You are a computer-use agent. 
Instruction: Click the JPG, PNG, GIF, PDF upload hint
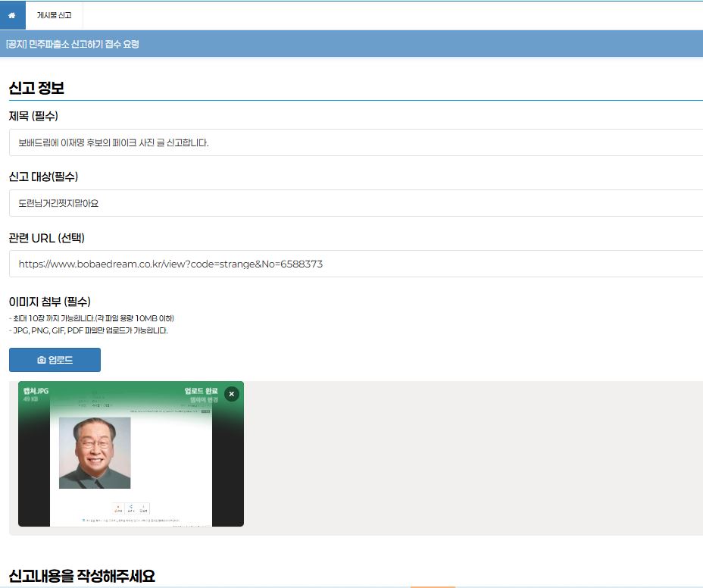click(x=89, y=330)
